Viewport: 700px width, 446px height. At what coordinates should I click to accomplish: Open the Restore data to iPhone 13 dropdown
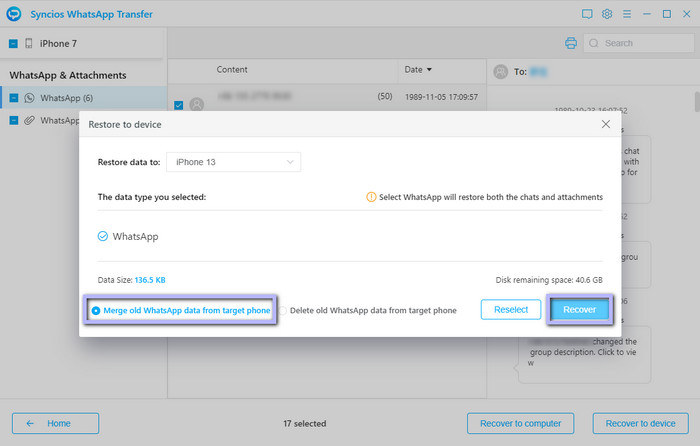tap(233, 162)
